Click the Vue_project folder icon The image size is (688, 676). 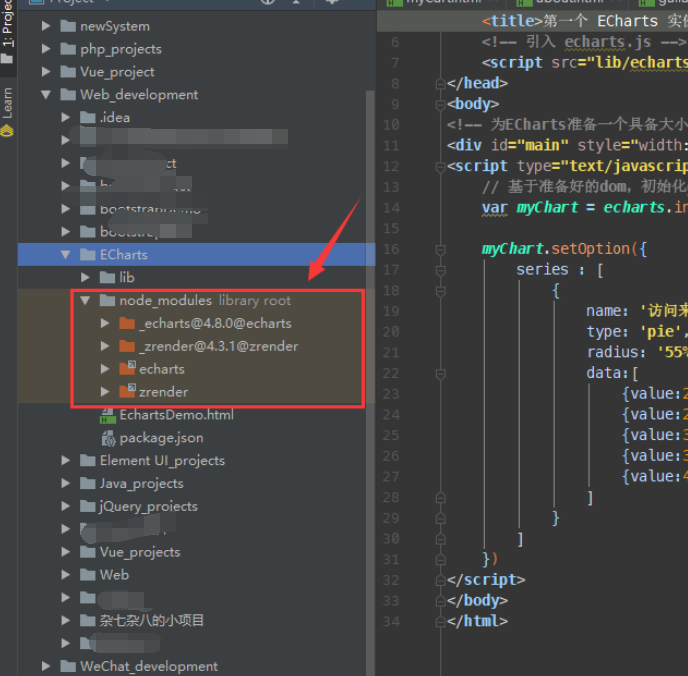[68, 72]
